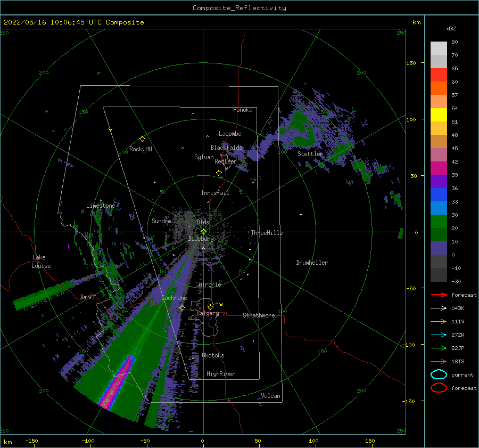Image resolution: width=479 pixels, height=448 pixels.
Task: Click the light blue 30–33 dBZ swatch
Action: pyautogui.click(x=439, y=208)
